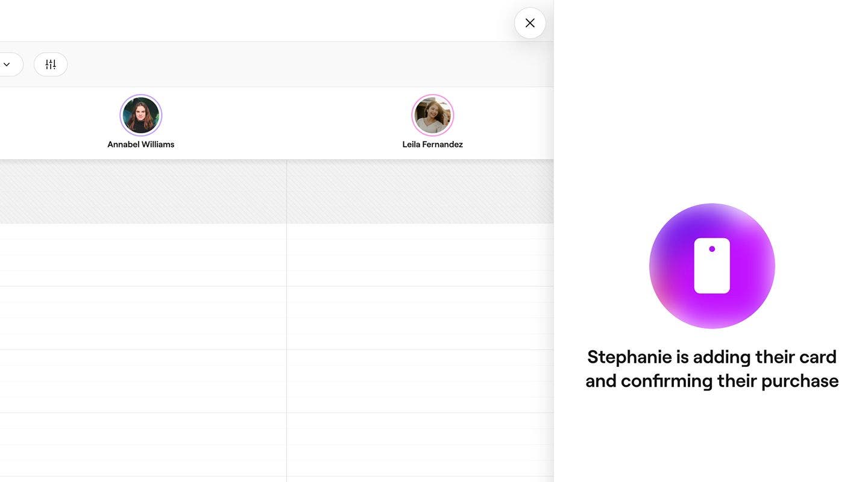
Task: Click the empty white panel area above the purple circle
Action: point(711,102)
